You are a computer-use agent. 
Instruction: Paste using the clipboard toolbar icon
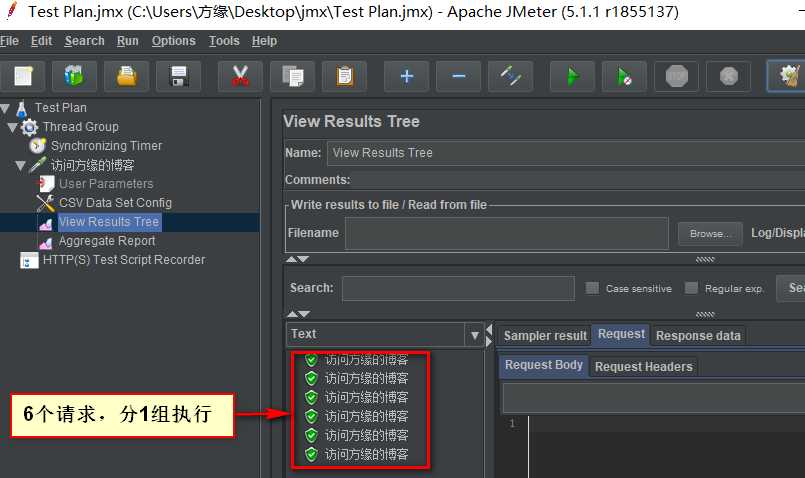[x=344, y=77]
